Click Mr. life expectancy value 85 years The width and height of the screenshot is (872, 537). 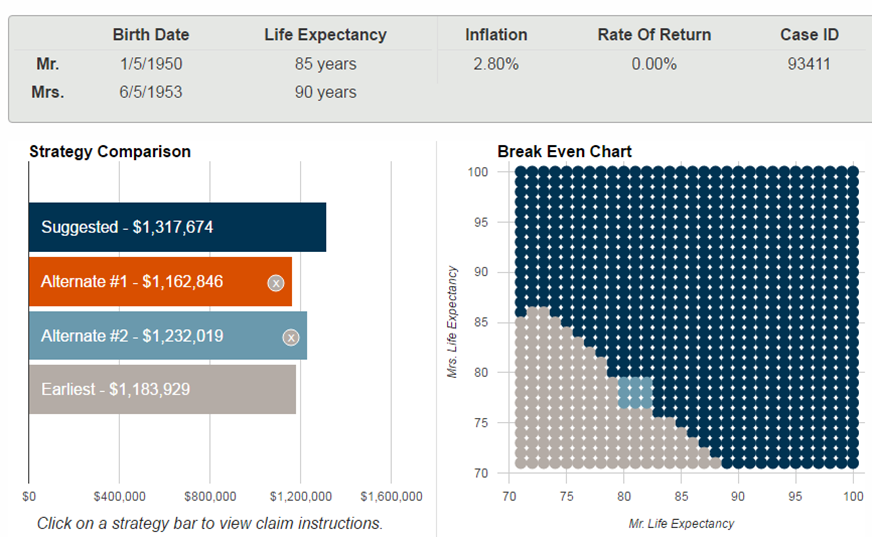tap(325, 64)
